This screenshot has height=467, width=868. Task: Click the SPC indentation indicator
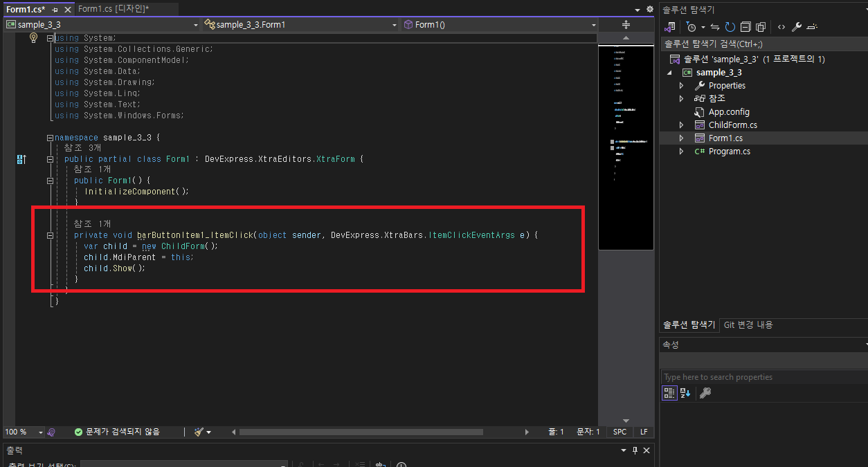pyautogui.click(x=620, y=432)
